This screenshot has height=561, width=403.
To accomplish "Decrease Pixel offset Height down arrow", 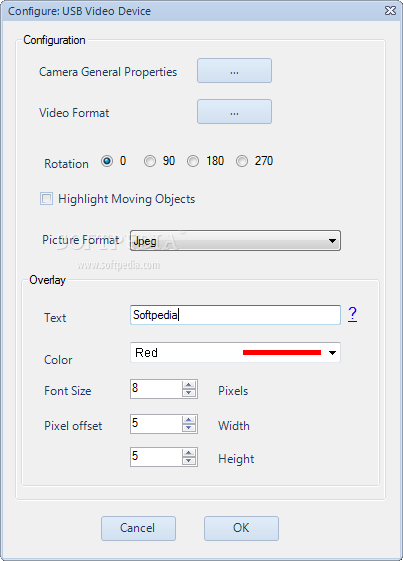I will tap(189, 461).
